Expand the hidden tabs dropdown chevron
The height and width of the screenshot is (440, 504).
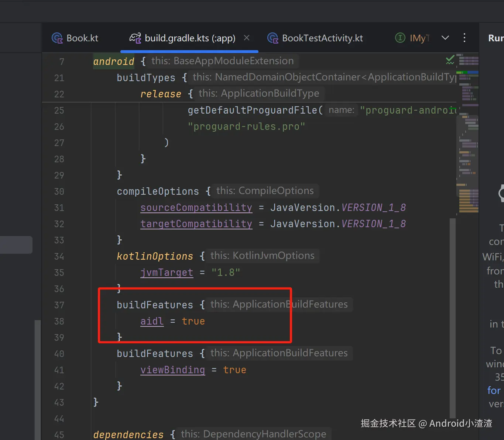(445, 38)
